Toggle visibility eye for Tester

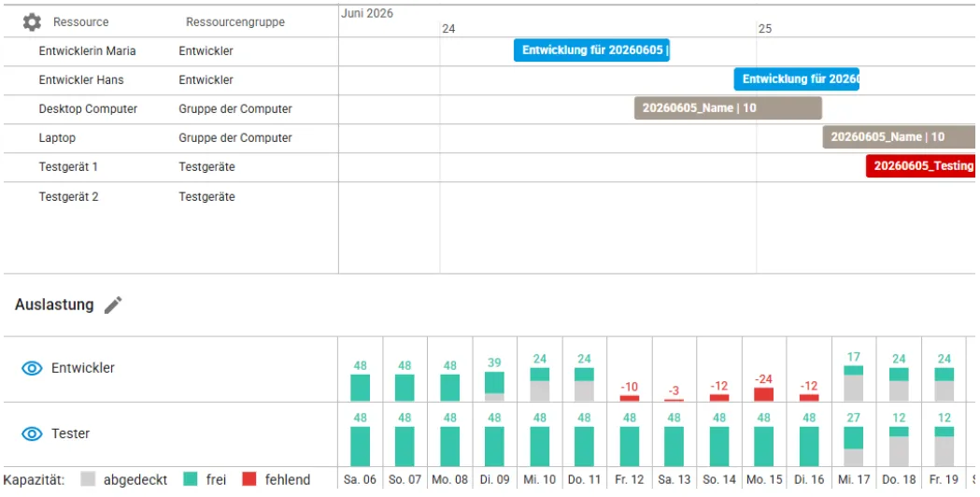(32, 433)
